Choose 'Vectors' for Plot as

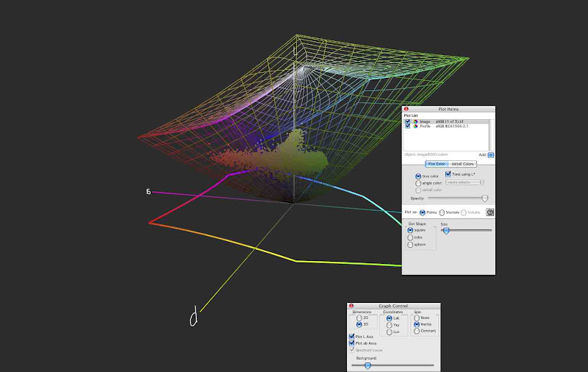(442, 212)
